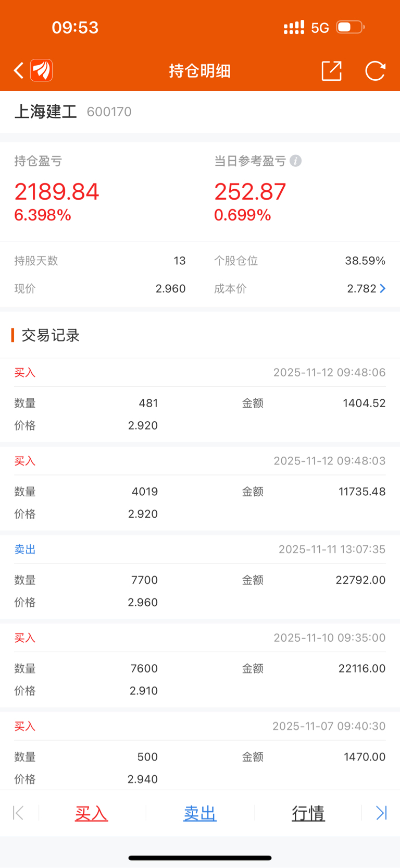The image size is (400, 868).
Task: Tap the 持仓盈亏 value 2189.84
Action: coord(57,192)
